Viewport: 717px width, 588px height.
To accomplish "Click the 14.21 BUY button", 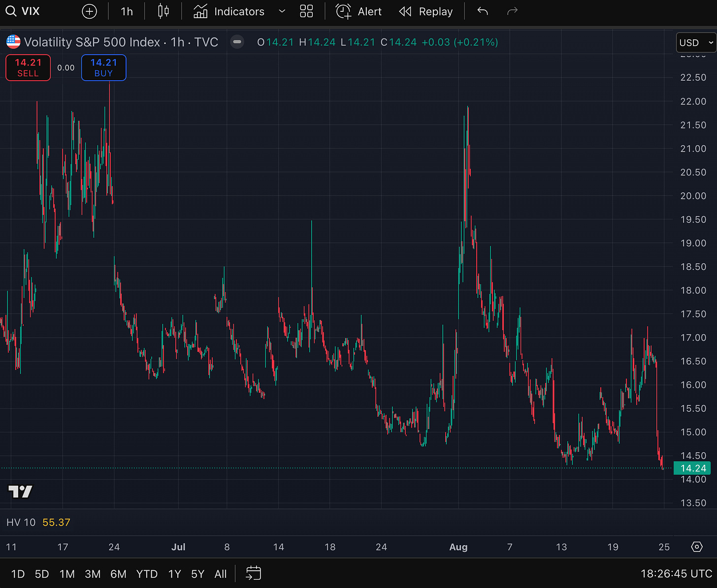I will pyautogui.click(x=103, y=67).
